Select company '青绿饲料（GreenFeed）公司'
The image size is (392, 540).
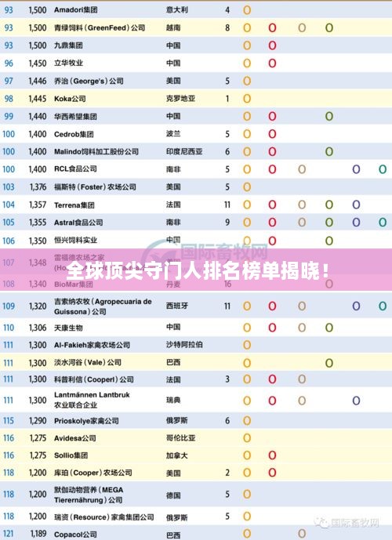tap(100, 27)
